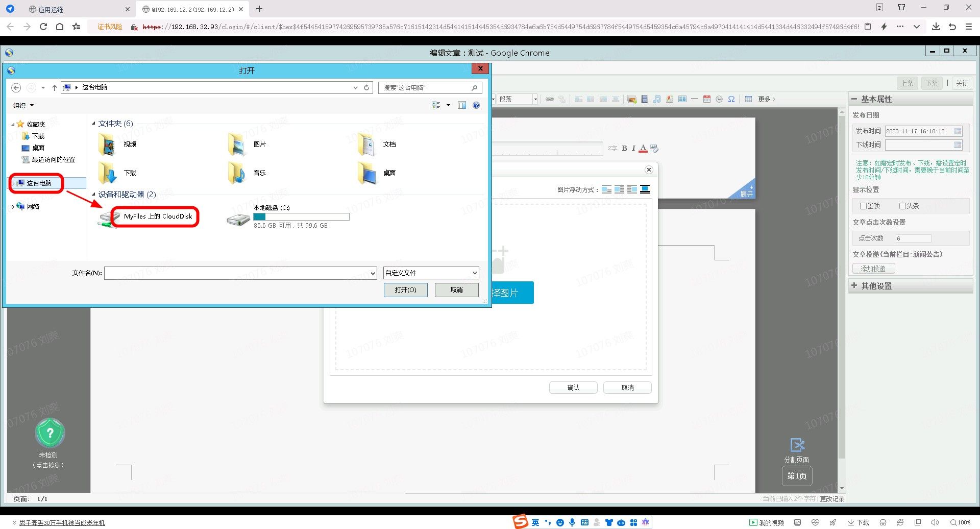
Task: Click the calendar icon beside 发布时间
Action: [x=958, y=131]
